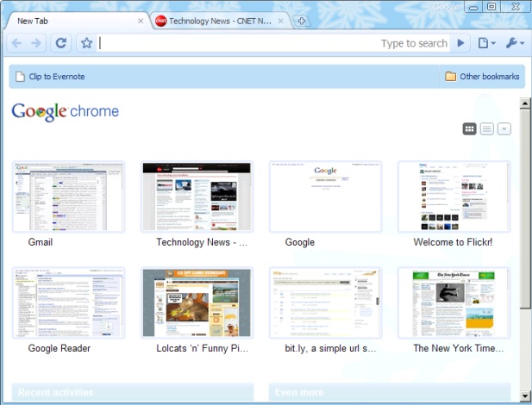The width and height of the screenshot is (532, 405).
Task: Minimize the Chrome window
Action: pyautogui.click(x=473, y=7)
